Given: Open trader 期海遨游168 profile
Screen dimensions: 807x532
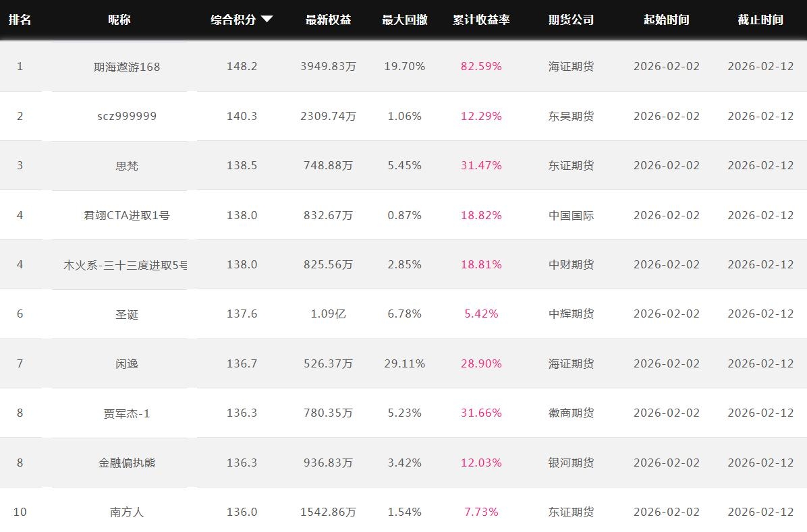Looking at the screenshot, I should (127, 67).
